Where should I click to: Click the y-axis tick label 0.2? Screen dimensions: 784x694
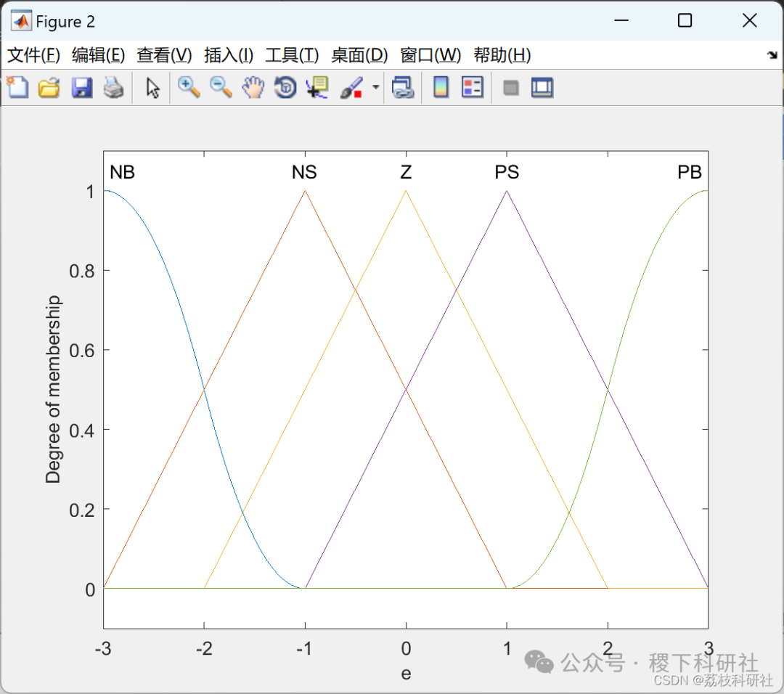82,510
